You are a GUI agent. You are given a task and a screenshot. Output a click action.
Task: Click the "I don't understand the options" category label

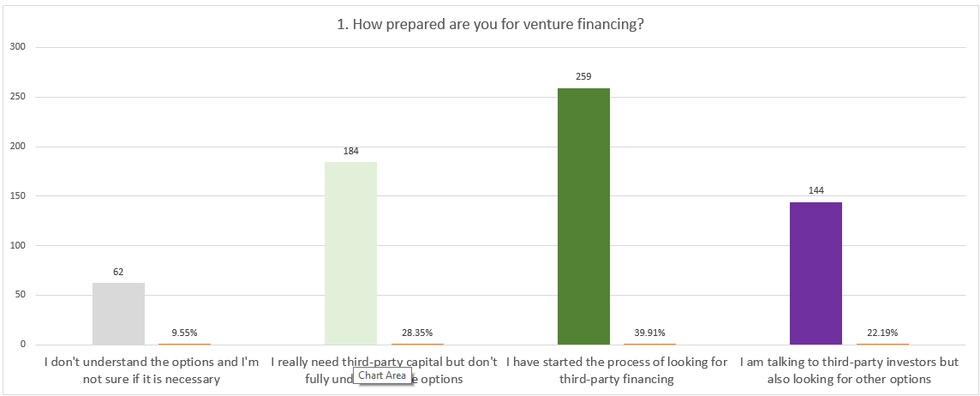152,370
